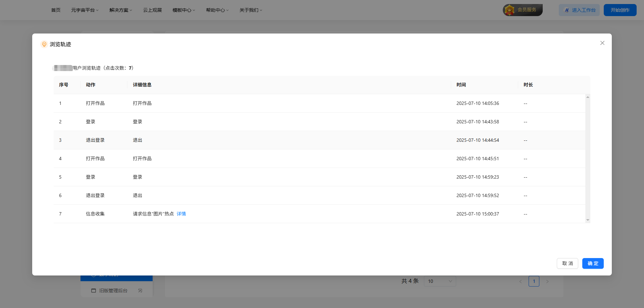Click the 会员服务 badge icon
Screen dimensions: 644x308
coord(509,10)
